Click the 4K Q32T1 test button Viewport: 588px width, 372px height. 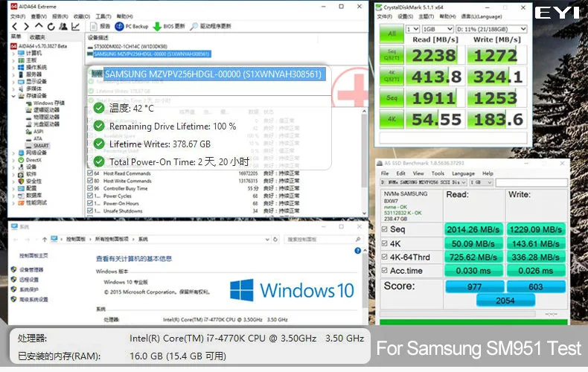pos(392,76)
